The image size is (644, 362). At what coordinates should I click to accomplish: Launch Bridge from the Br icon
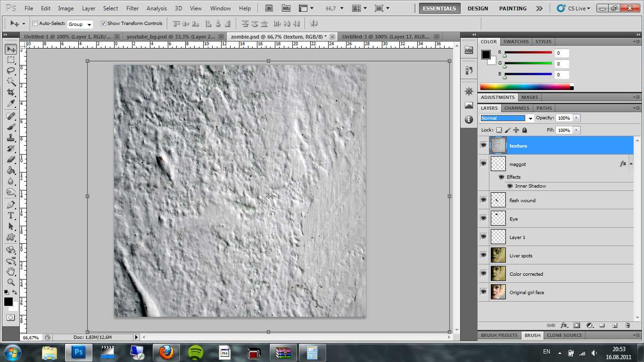(269, 8)
